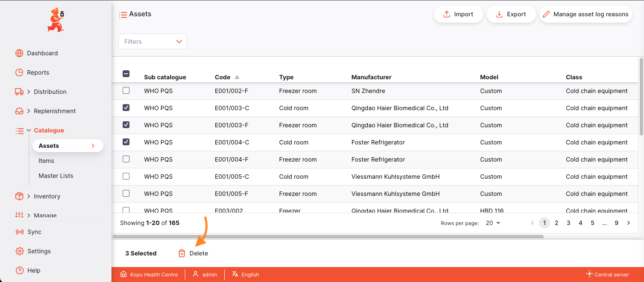Screen dimensions: 644x282
Task: Open the Master Lists page
Action: tap(56, 176)
